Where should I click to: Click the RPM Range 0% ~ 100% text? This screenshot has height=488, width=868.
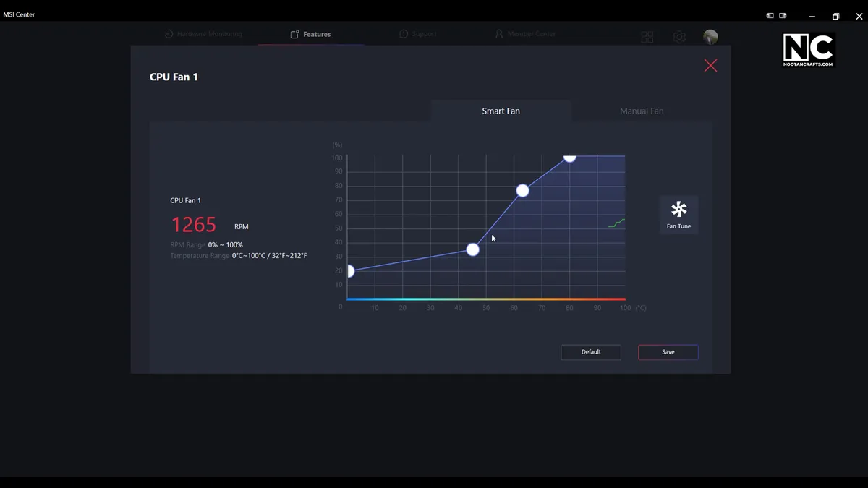[x=206, y=245]
